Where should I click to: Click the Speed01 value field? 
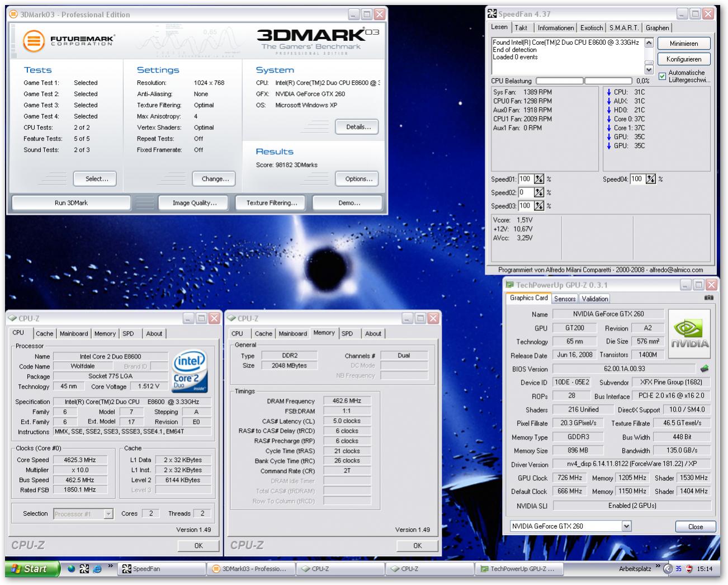[x=525, y=179]
